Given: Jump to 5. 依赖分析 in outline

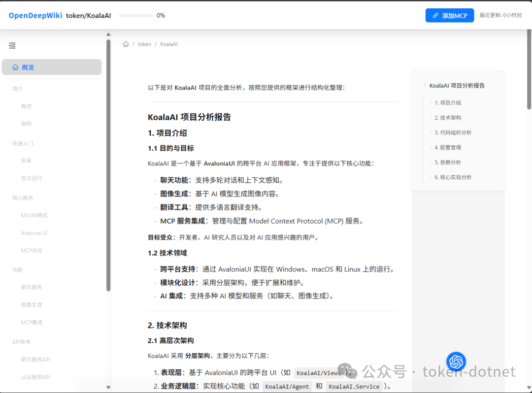Looking at the screenshot, I should click(448, 163).
